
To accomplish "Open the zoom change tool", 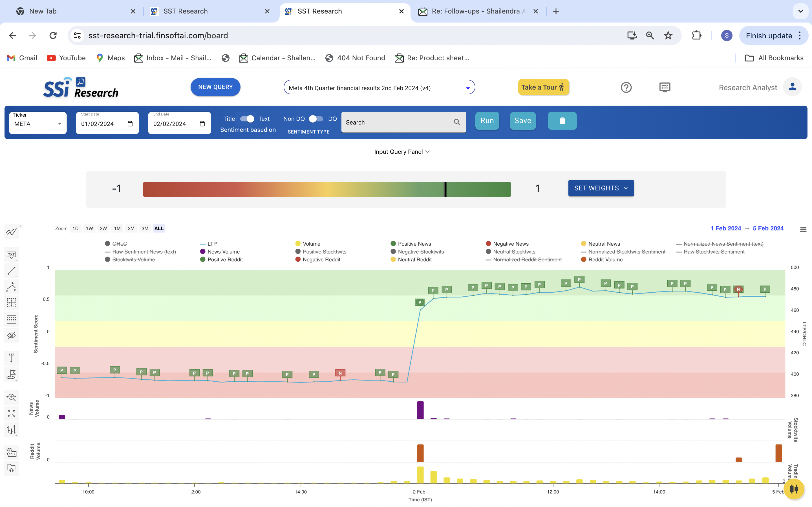I will tap(11, 397).
